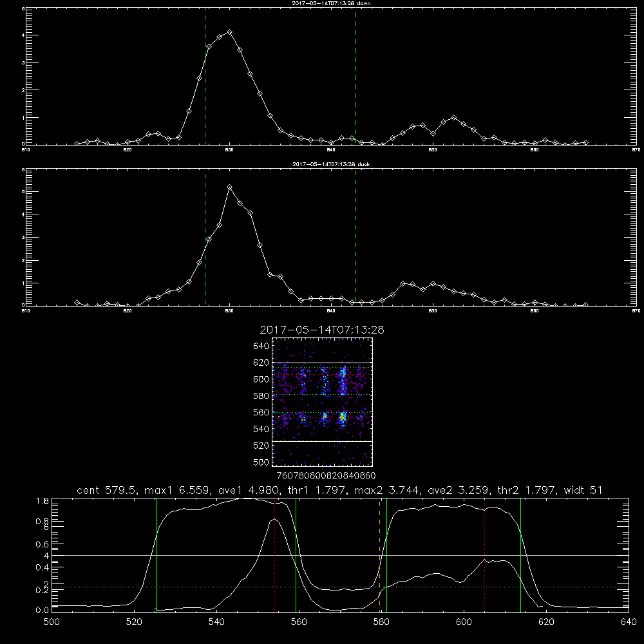
Task: Click the 520 label on the bottom plot's x-axis
Action: pyautogui.click(x=134, y=622)
